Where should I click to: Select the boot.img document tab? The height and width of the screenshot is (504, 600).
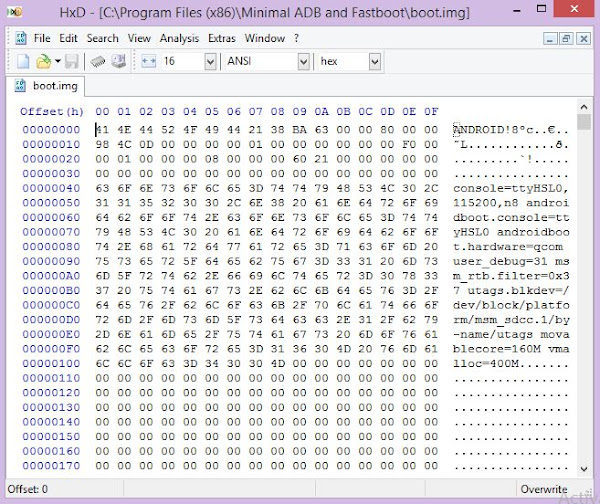tap(46, 86)
